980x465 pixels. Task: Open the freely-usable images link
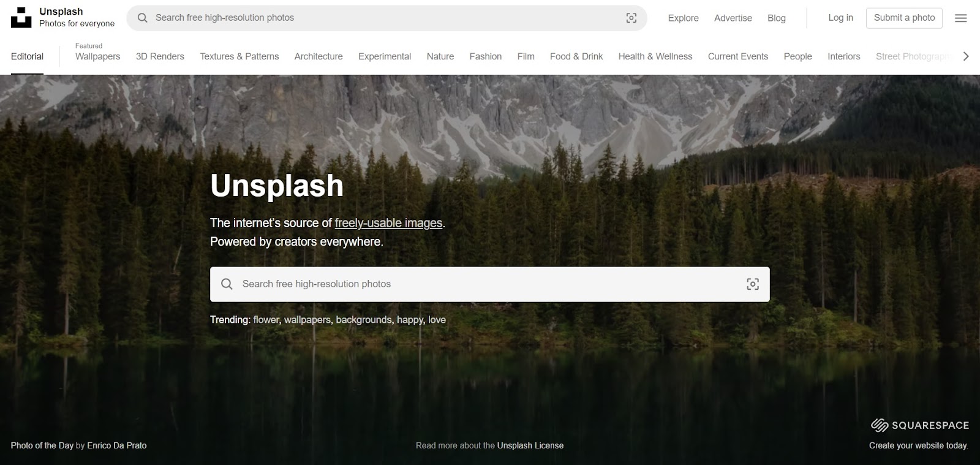coord(388,223)
